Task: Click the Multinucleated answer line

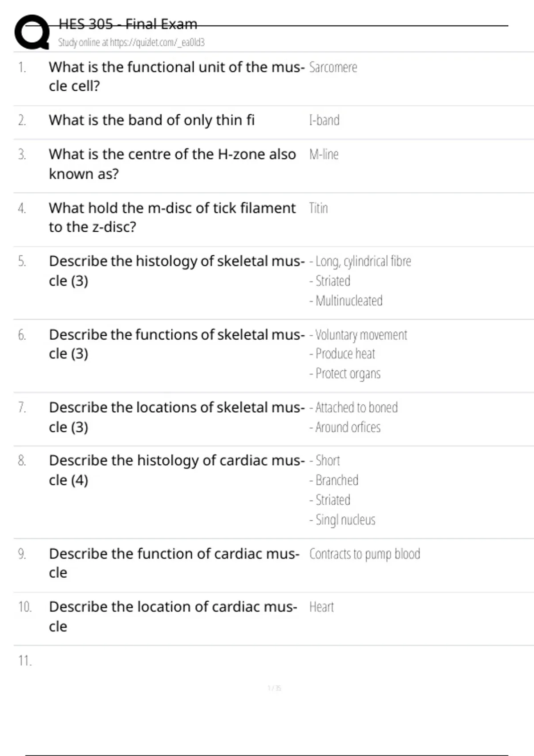Action: coord(346,301)
